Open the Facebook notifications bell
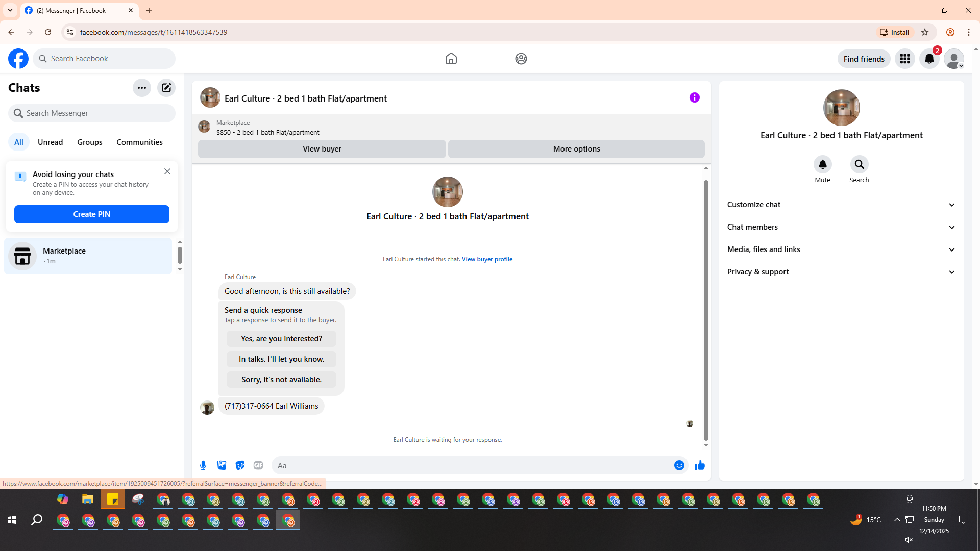The image size is (980, 551). tap(929, 59)
